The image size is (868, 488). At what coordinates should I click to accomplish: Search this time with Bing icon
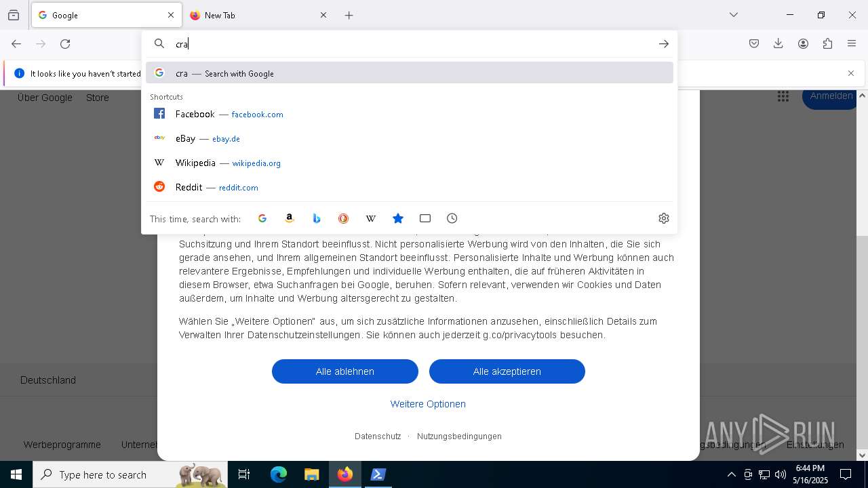(317, 218)
